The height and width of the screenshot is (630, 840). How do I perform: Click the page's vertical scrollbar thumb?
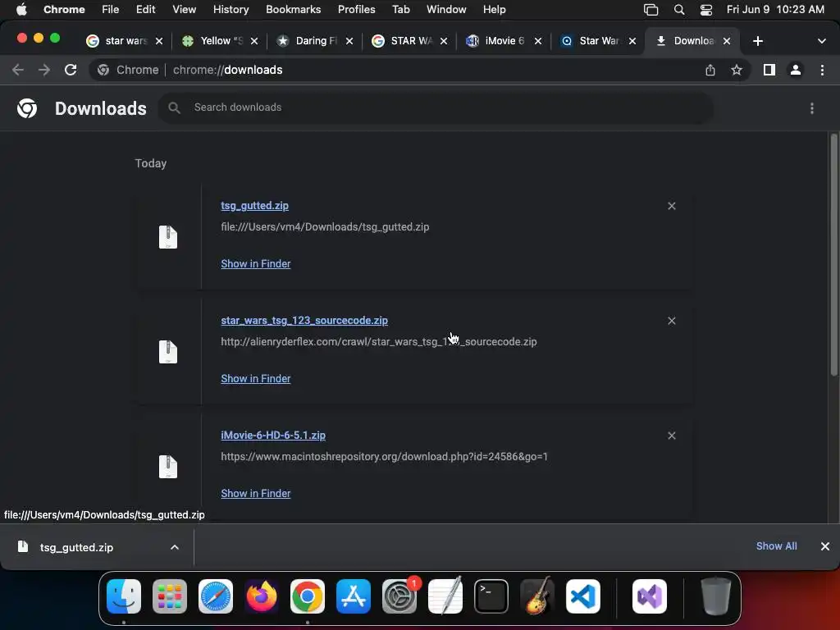[833, 255]
